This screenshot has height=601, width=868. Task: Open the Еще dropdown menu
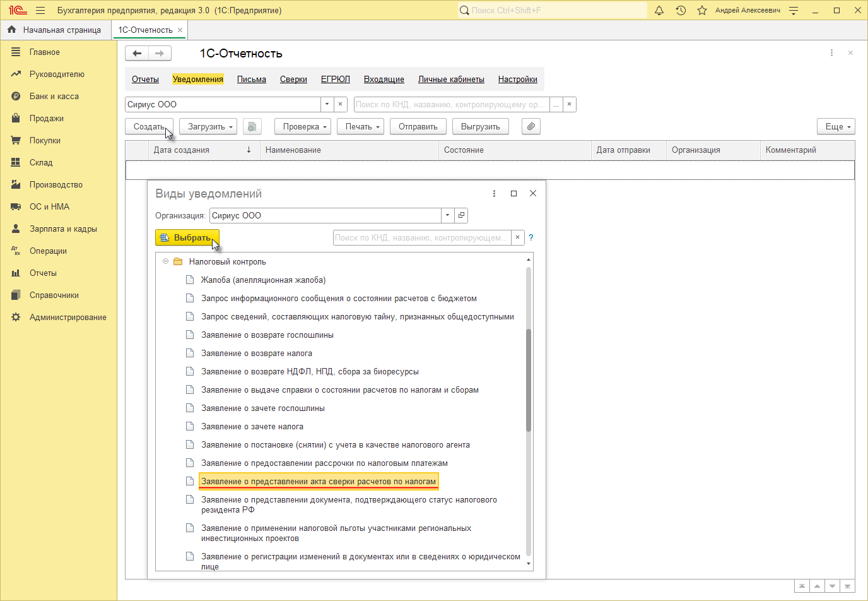[x=836, y=127]
